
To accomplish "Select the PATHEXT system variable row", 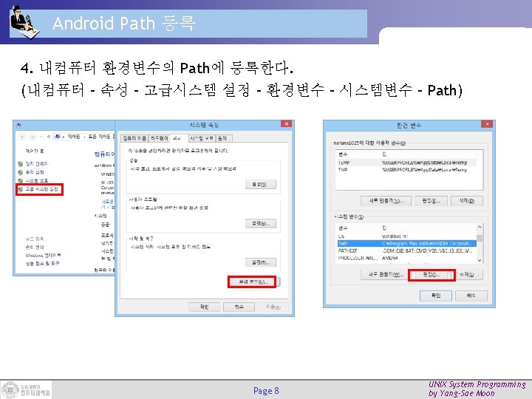I will click(406, 250).
